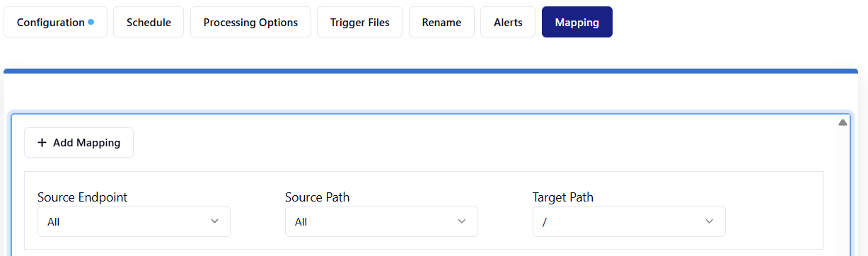Go to the Processing Options tab
Viewport: 868px width, 256px height.
[250, 22]
